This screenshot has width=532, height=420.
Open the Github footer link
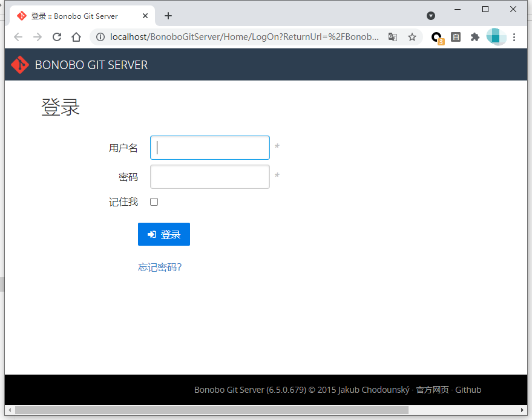click(x=468, y=390)
